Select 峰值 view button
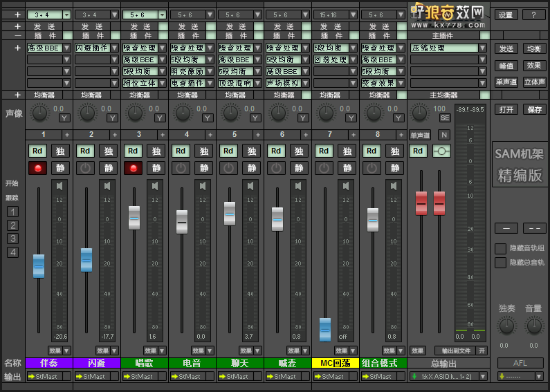Viewport: 550px width, 392px height. point(506,66)
